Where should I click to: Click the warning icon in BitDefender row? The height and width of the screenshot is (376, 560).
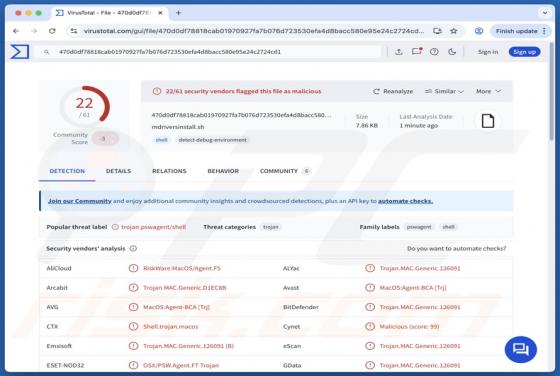click(x=370, y=307)
